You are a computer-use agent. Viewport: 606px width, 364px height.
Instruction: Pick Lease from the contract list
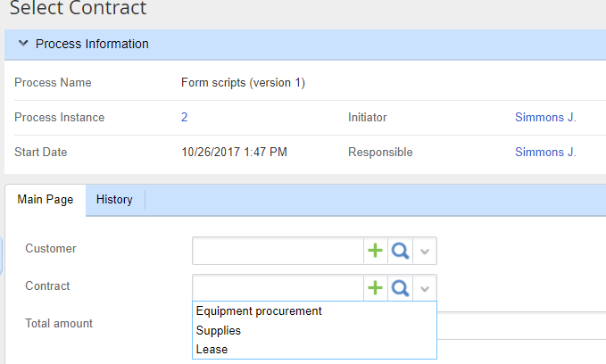pos(212,350)
